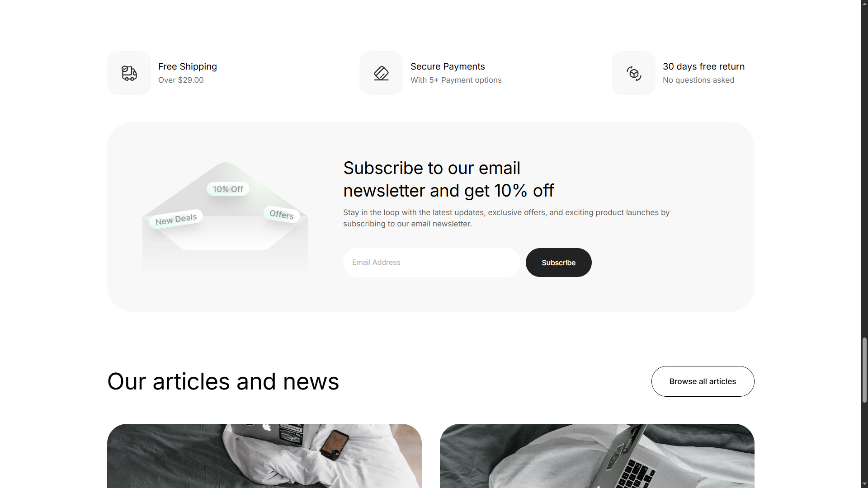Click the scrollbar up arrow

click(x=864, y=4)
